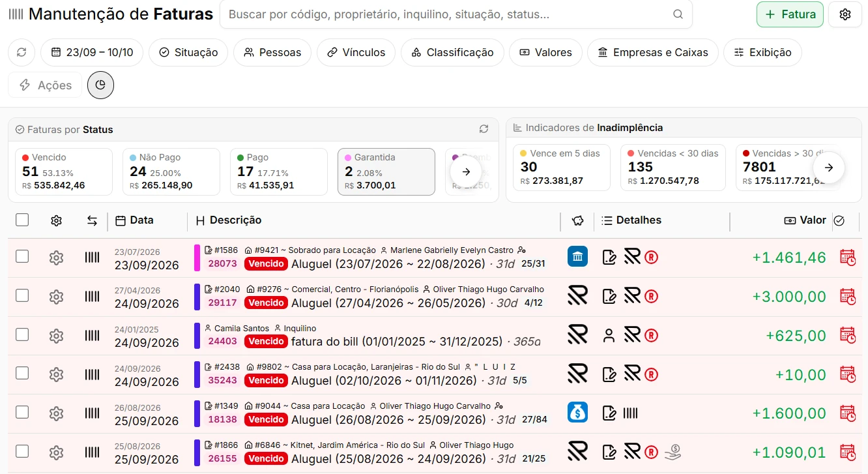Screen dimensions: 868x474
Task: Click the refresh filters icon button
Action: click(22, 52)
